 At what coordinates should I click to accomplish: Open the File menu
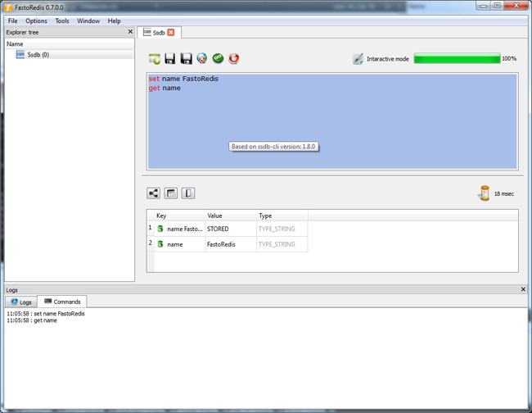pos(12,20)
